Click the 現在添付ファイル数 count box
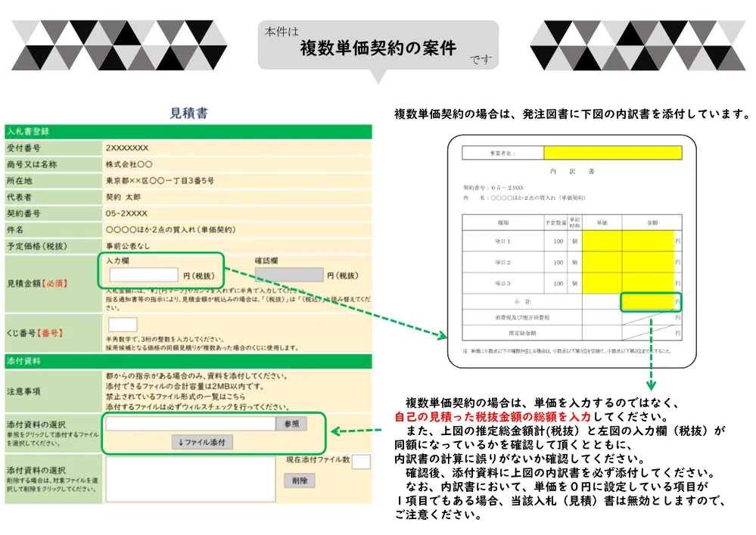The image size is (756, 535). pos(361,462)
